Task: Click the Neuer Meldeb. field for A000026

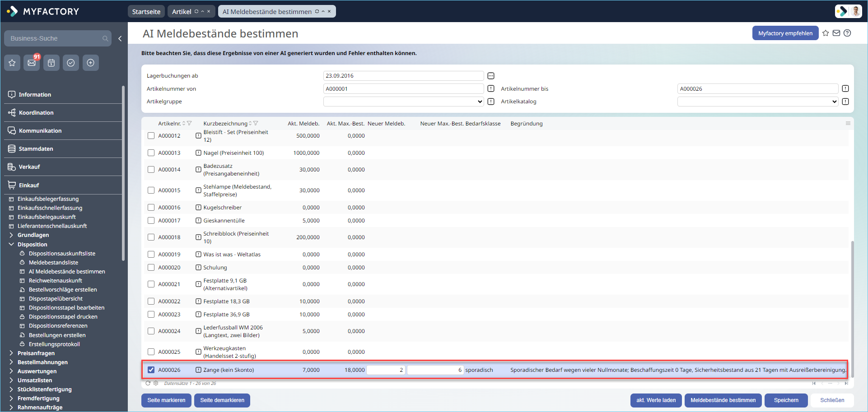Action: 386,370
